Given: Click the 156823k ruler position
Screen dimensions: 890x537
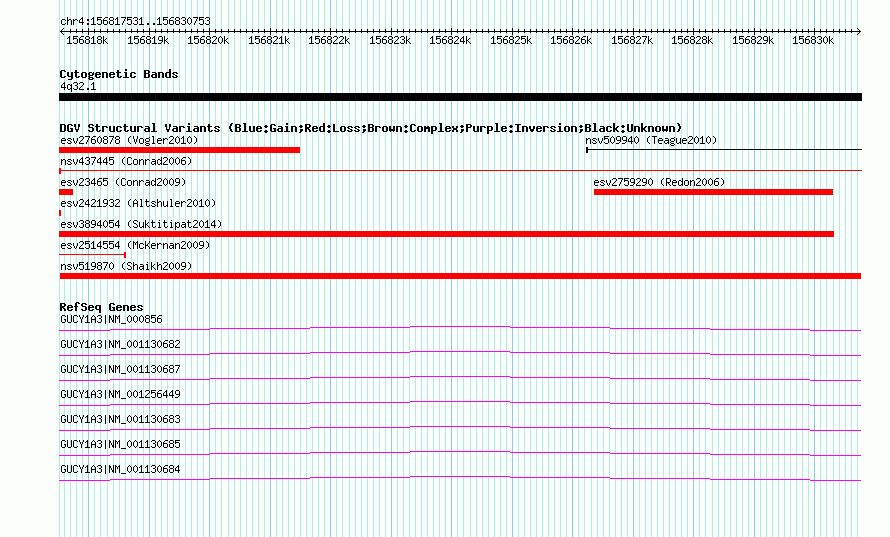Looking at the screenshot, I should point(390,40).
